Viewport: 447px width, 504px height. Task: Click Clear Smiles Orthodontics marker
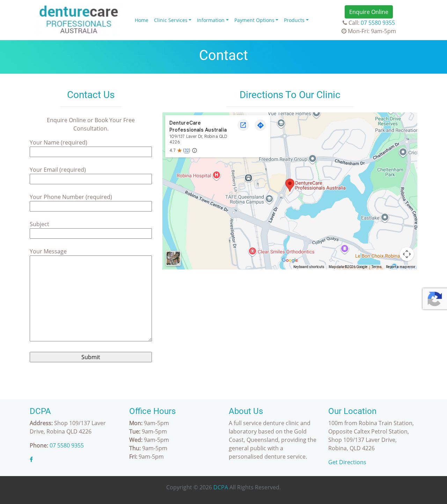252,251
